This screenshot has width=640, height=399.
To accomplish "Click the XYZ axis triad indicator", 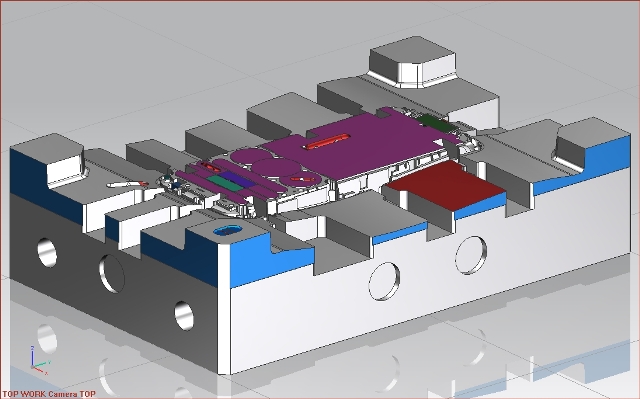I will coord(40,360).
